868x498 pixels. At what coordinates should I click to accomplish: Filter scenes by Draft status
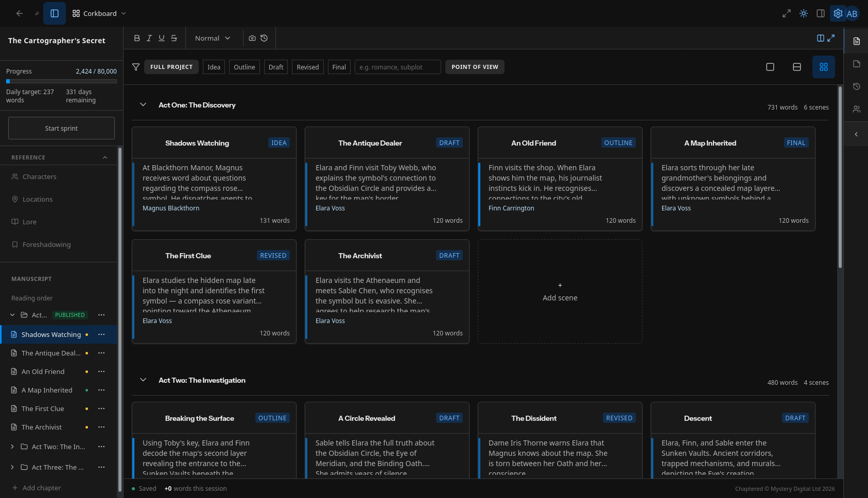tap(276, 67)
